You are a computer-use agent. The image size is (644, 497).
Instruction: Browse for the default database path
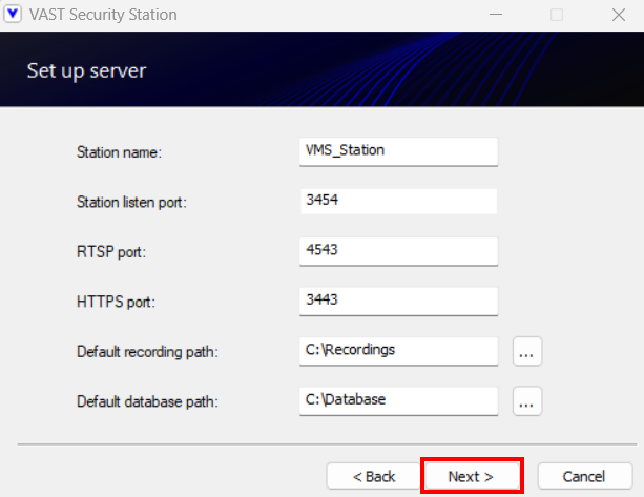(x=527, y=401)
